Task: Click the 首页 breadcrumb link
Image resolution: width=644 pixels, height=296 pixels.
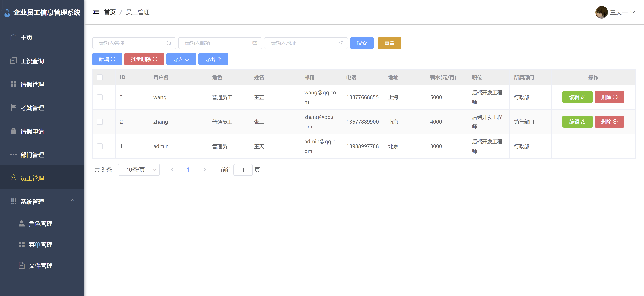Action: tap(110, 12)
